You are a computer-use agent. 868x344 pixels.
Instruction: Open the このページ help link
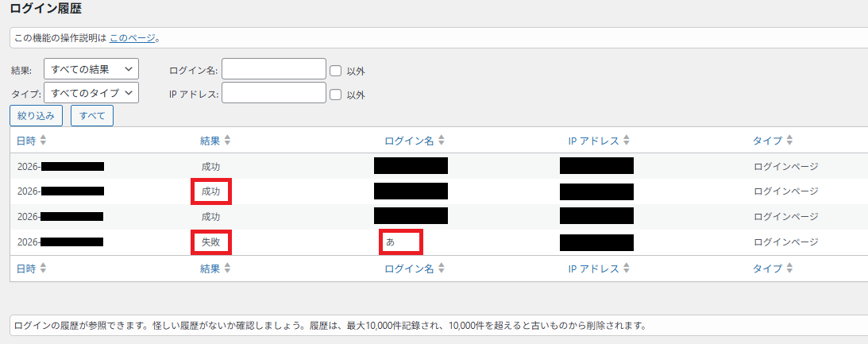(132, 37)
